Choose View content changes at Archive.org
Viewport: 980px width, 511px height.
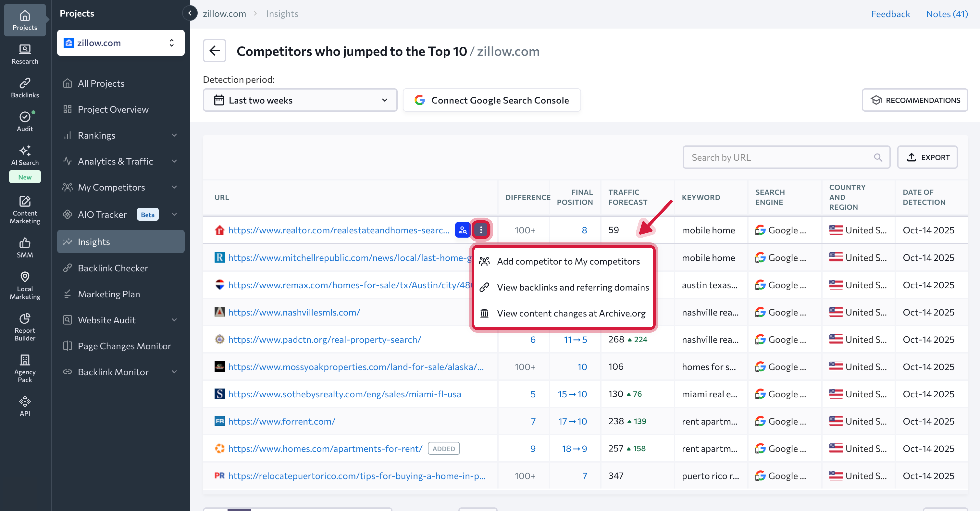[571, 313]
